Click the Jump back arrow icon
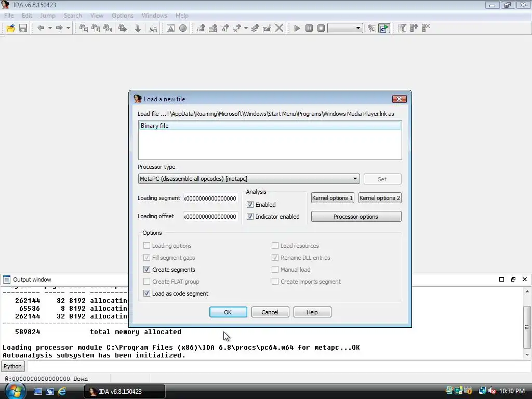532x399 pixels. click(41, 28)
